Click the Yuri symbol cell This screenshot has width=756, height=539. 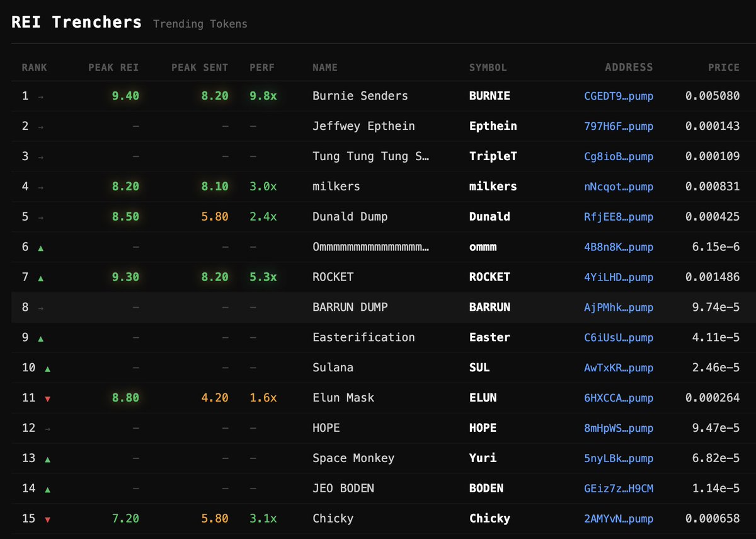(483, 458)
